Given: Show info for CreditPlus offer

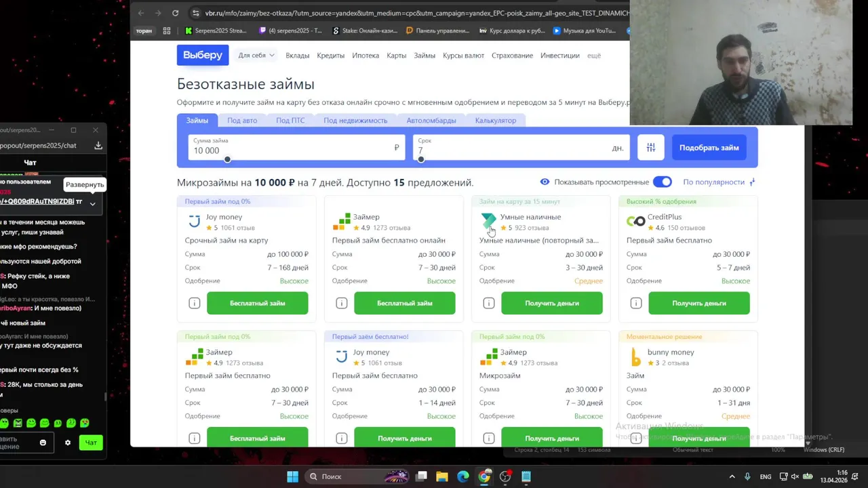Looking at the screenshot, I should coord(635,303).
